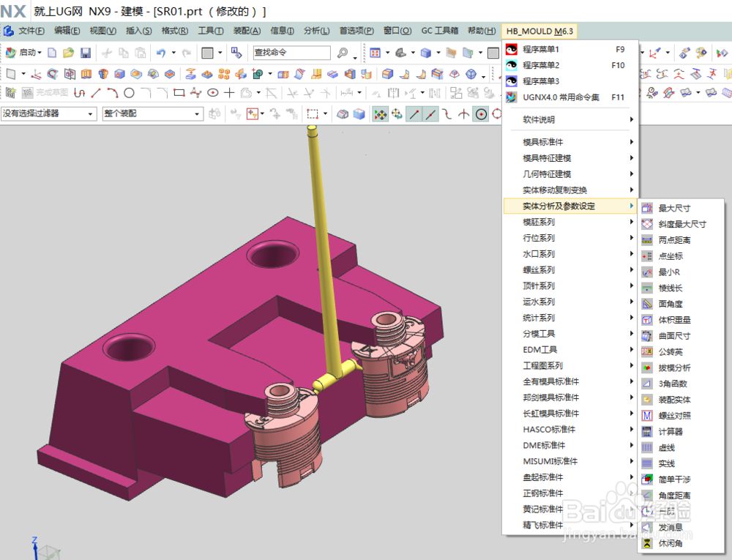
Task: Click the Open file icon
Action: pyautogui.click(x=69, y=53)
